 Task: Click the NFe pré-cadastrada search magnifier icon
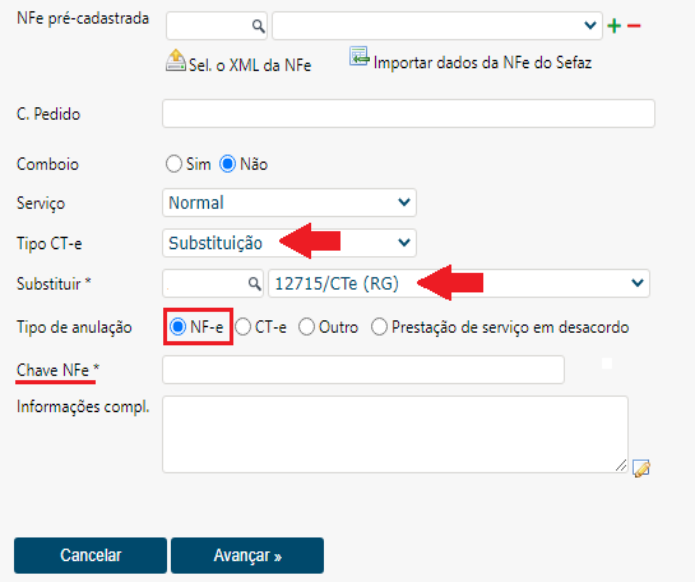tap(258, 26)
